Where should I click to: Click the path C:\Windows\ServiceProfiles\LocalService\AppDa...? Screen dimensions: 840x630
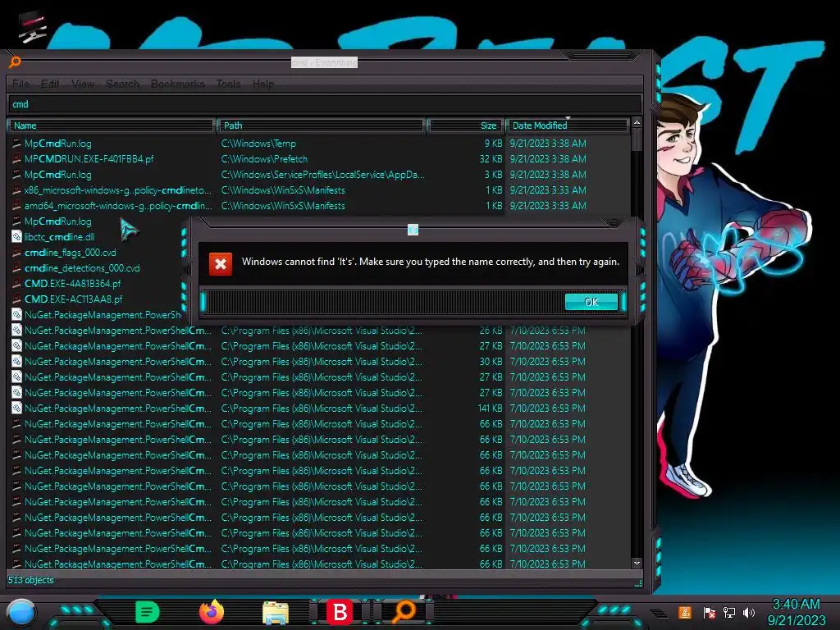(x=322, y=175)
